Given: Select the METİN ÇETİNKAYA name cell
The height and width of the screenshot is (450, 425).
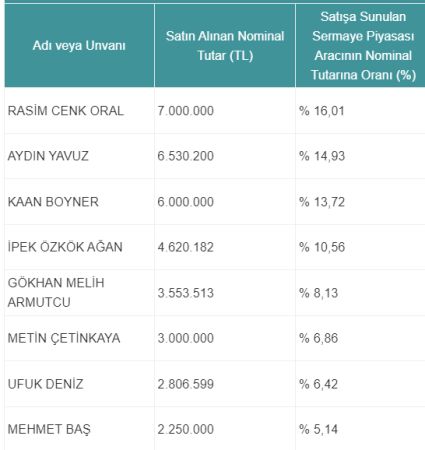Looking at the screenshot, I should (79, 338).
